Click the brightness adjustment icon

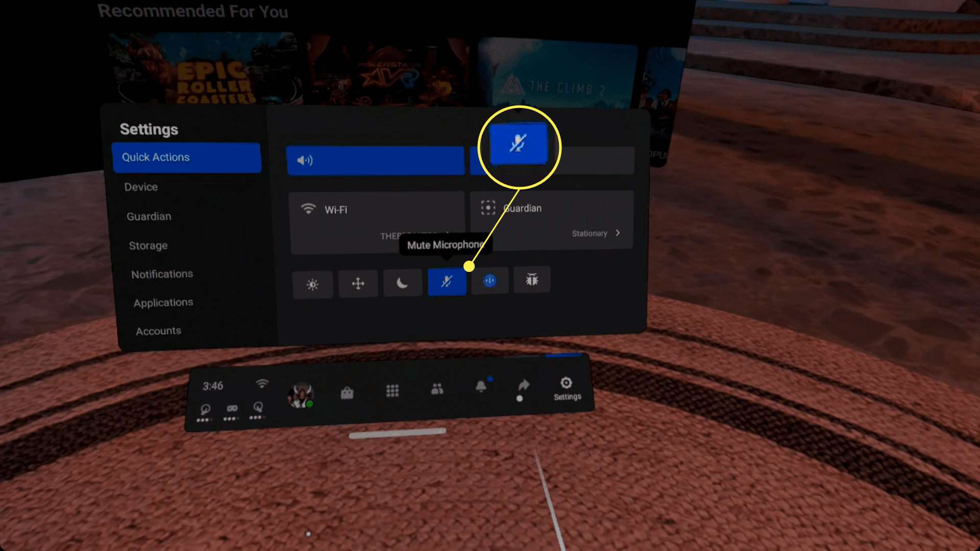(x=313, y=282)
